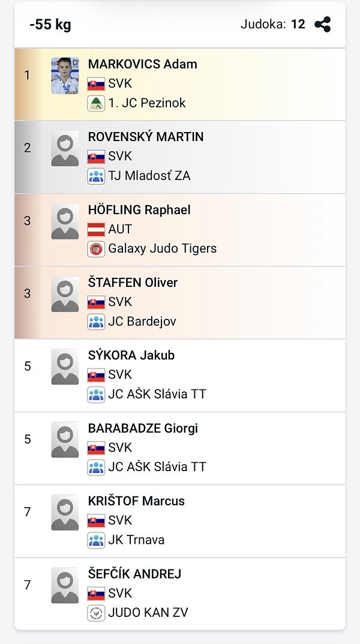This screenshot has height=644, width=360.
Task: Click Martin Rovenský's placeholder avatar
Action: pos(65,148)
